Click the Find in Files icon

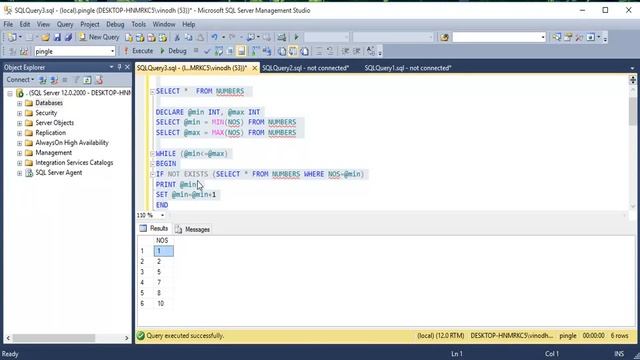click(444, 38)
